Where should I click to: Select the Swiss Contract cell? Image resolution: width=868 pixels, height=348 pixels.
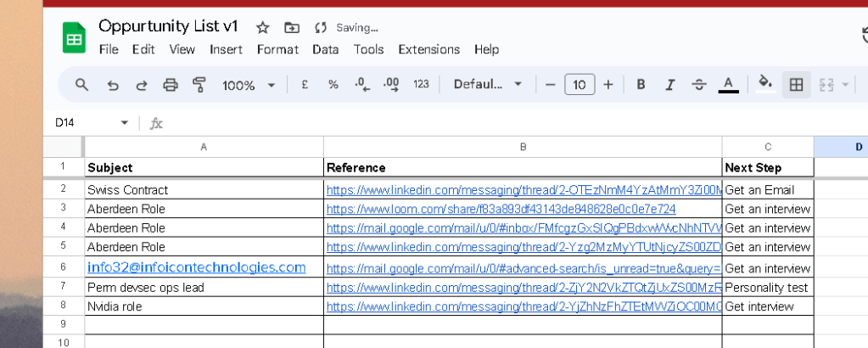tap(204, 190)
